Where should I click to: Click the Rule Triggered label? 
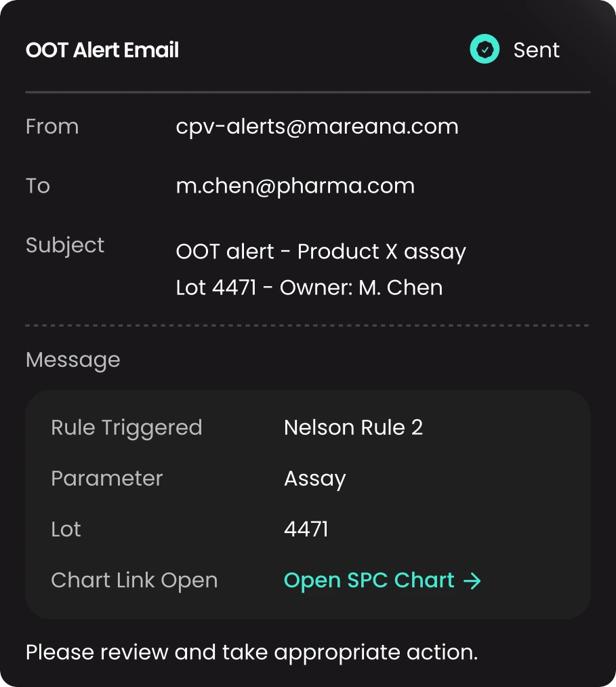pos(127,428)
